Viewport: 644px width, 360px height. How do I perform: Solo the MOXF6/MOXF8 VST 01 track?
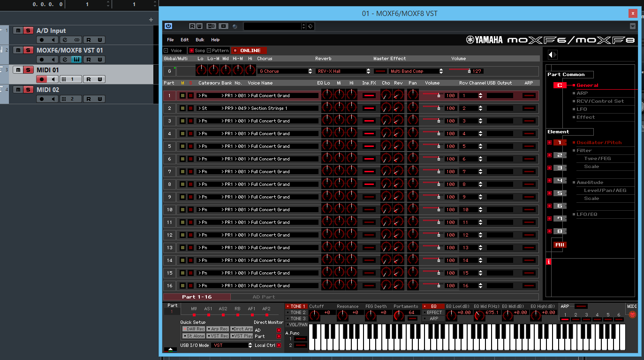click(x=28, y=50)
